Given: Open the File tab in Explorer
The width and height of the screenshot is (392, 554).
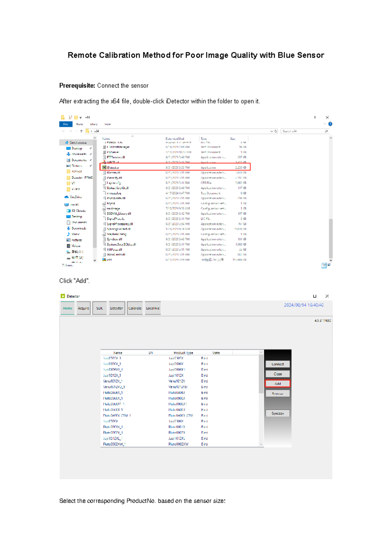Looking at the screenshot, I should 66,124.
